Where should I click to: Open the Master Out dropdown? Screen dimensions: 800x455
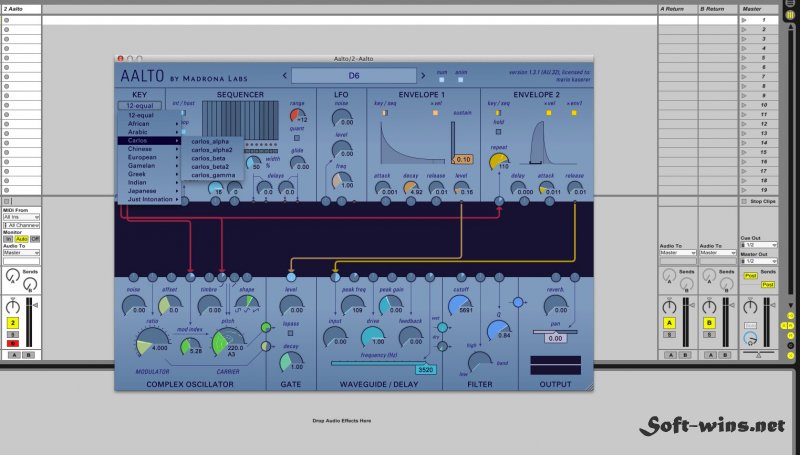click(759, 261)
